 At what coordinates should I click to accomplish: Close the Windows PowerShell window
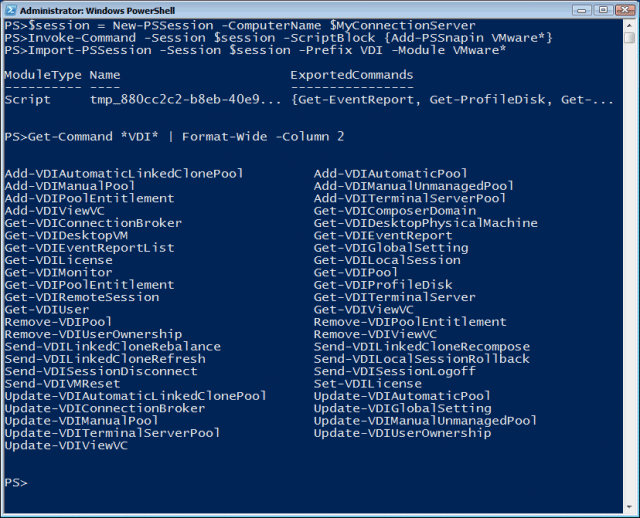pos(624,10)
